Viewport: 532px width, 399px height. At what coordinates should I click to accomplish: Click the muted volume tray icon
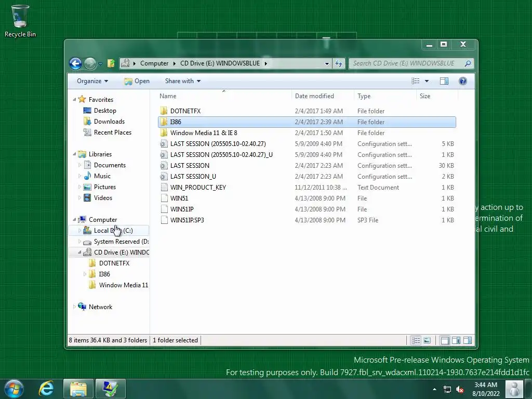pyautogui.click(x=460, y=390)
